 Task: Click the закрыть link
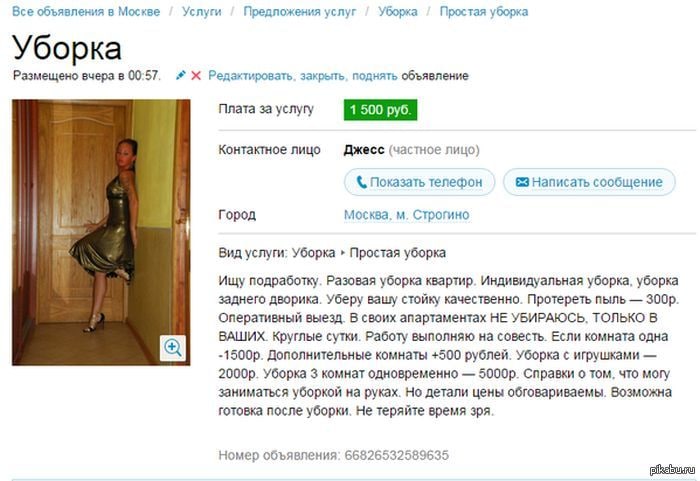tap(323, 75)
